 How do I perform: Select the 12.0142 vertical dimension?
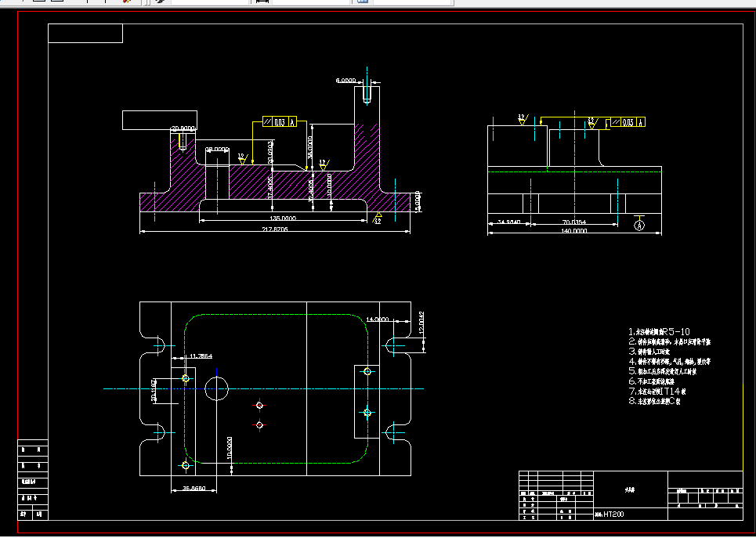tap(421, 323)
